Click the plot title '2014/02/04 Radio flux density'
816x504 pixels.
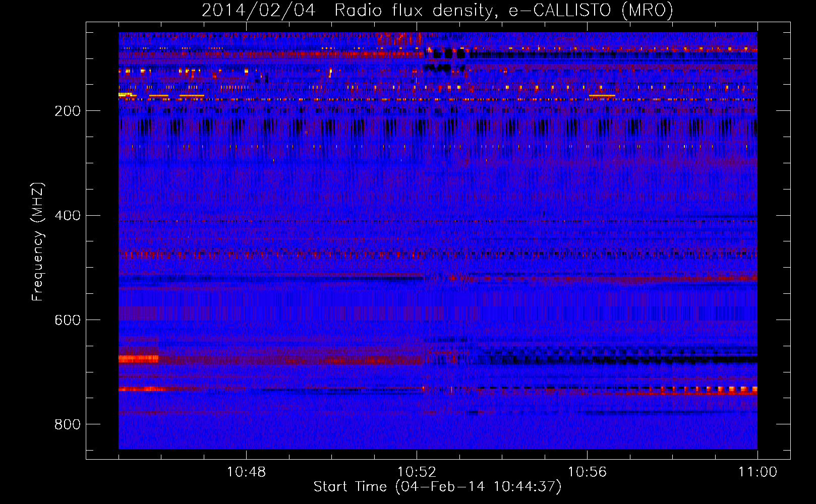coord(437,10)
